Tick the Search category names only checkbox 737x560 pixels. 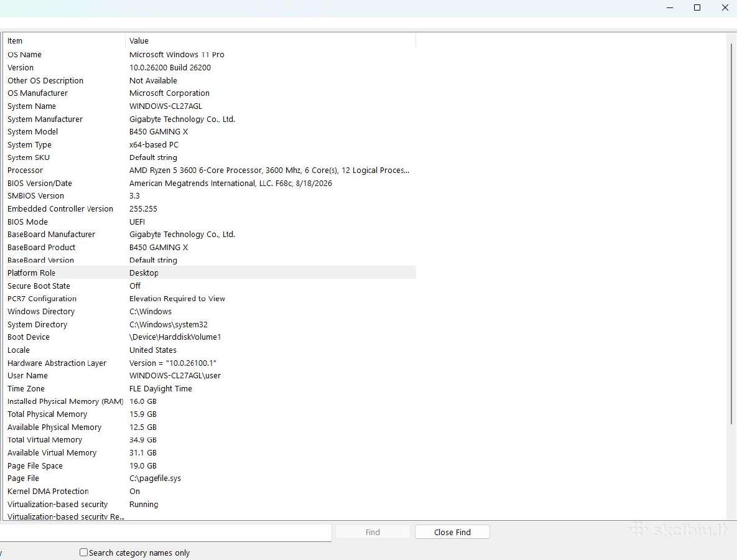pos(84,552)
